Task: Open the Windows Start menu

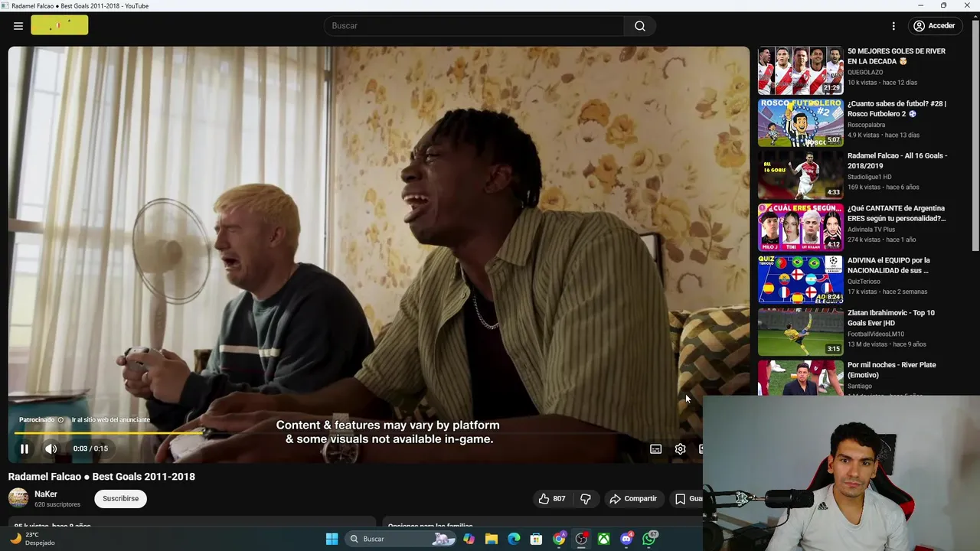Action: [x=332, y=540]
